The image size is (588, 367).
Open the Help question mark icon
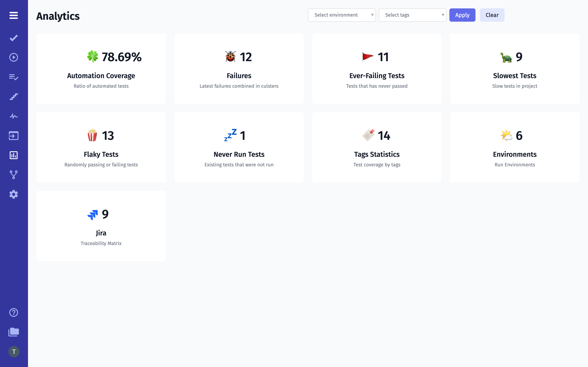pos(14,312)
